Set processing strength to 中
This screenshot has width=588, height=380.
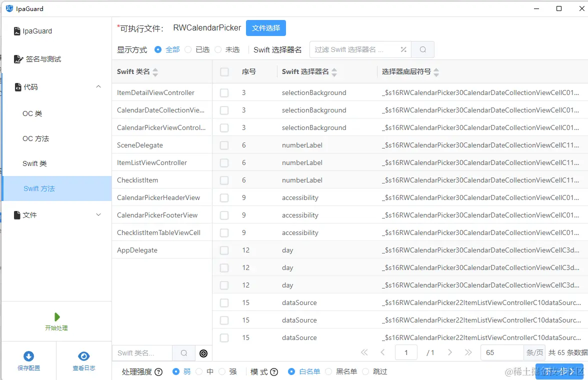199,371
